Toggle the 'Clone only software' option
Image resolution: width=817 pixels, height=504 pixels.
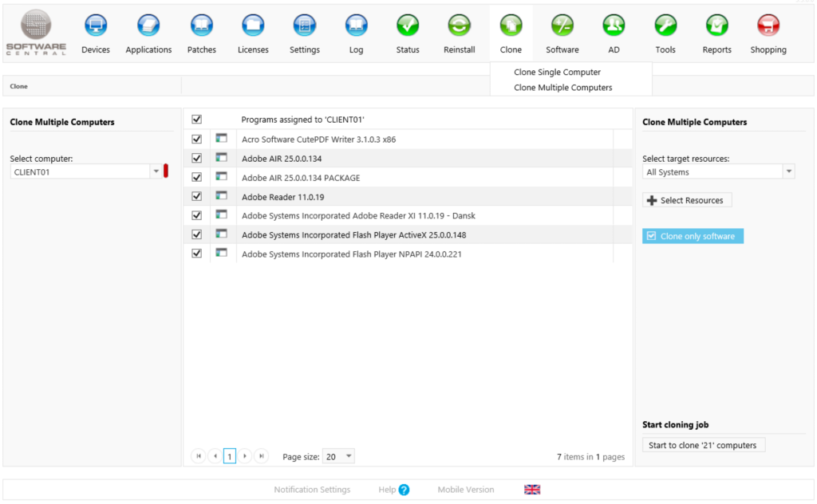pyautogui.click(x=693, y=236)
